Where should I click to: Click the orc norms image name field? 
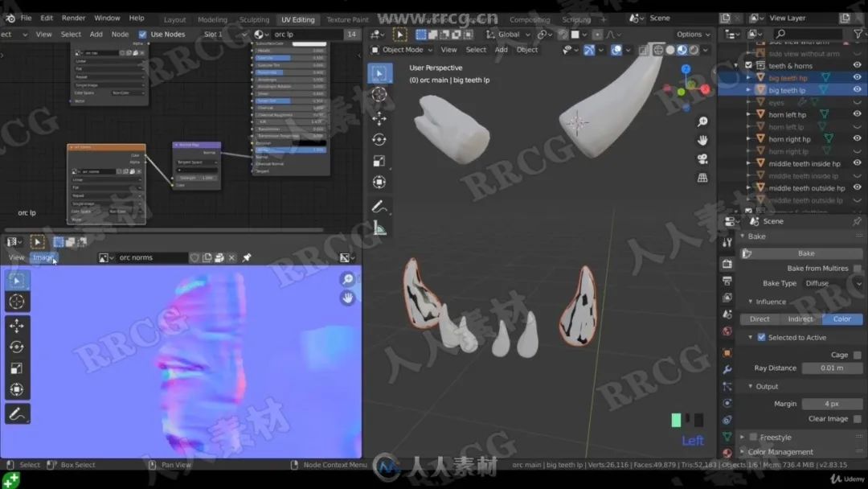(x=152, y=257)
